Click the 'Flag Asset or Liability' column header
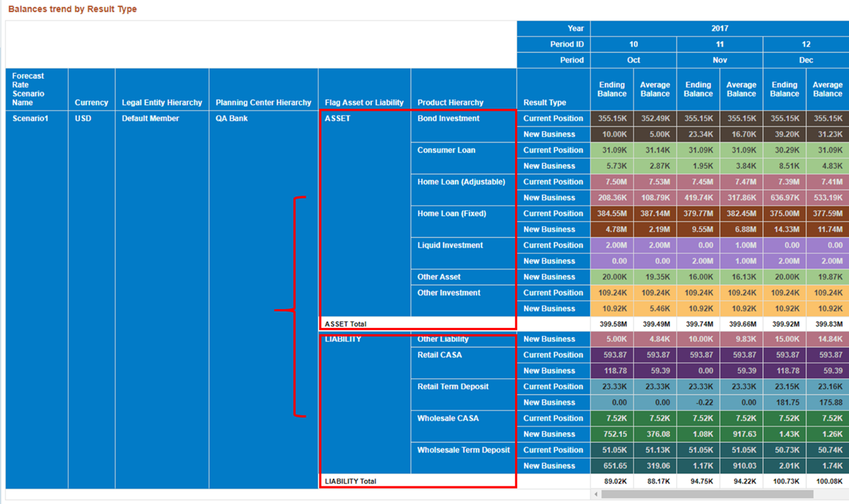849x504 pixels. coord(365,89)
